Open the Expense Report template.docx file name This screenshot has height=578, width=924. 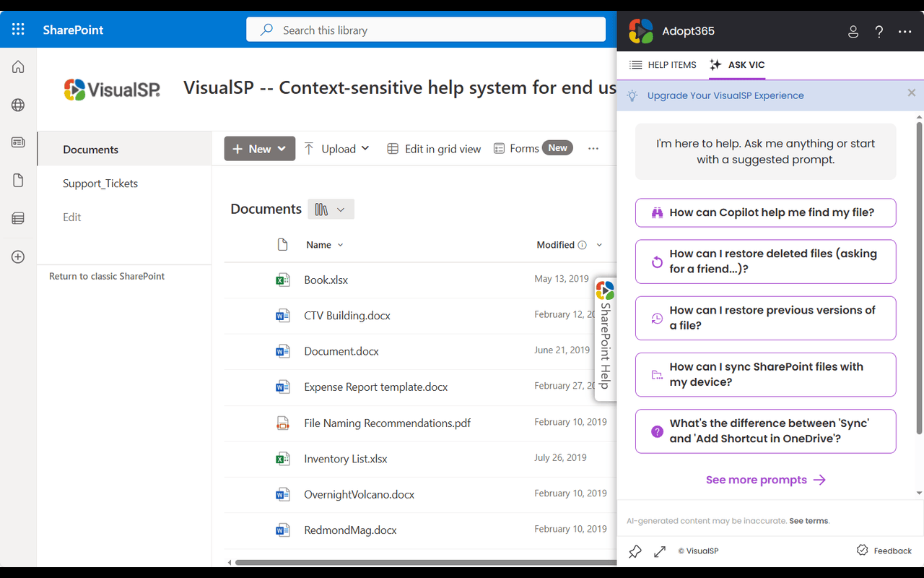pyautogui.click(x=376, y=387)
